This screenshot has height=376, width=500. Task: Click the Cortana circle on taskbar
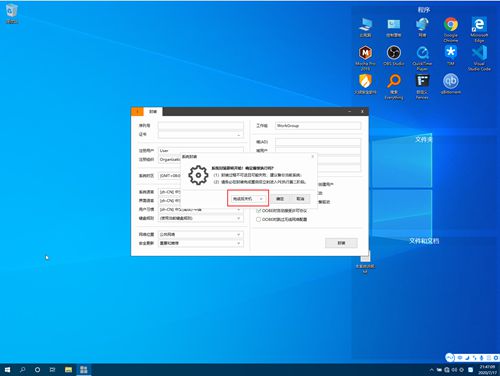(x=37, y=370)
